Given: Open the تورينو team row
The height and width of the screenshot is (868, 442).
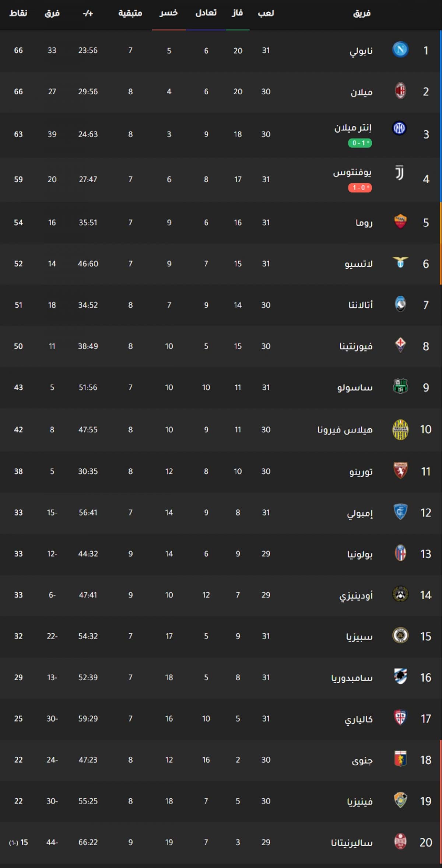Looking at the screenshot, I should click(221, 471).
